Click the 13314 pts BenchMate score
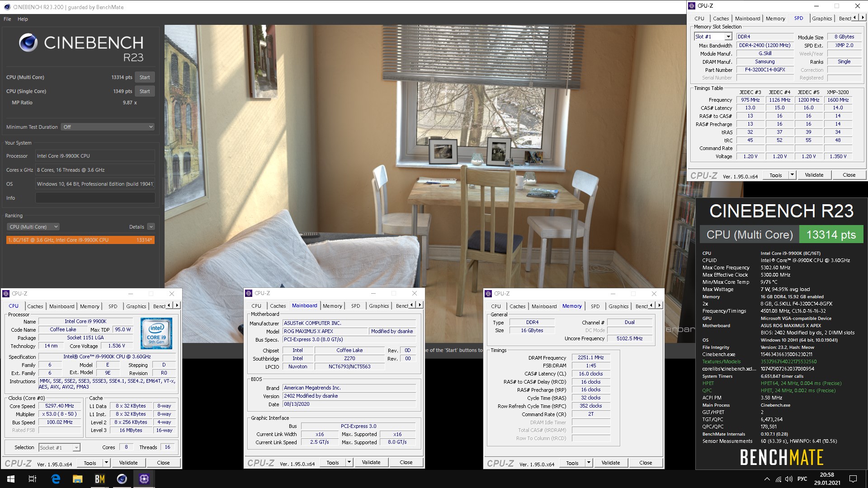The height and width of the screenshot is (488, 868). [831, 235]
